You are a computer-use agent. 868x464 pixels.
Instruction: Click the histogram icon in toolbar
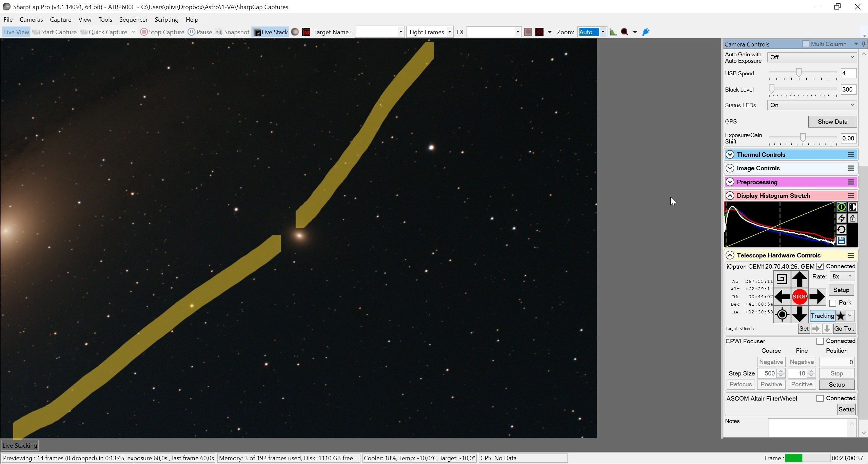coord(613,32)
